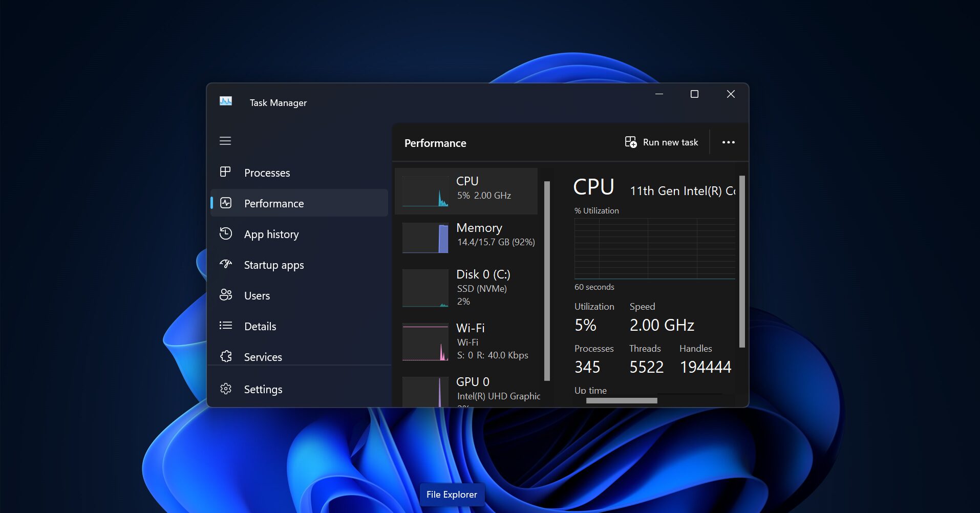
Task: Select Wi-Fi 40.0 Kbps entry text
Action: [492, 341]
